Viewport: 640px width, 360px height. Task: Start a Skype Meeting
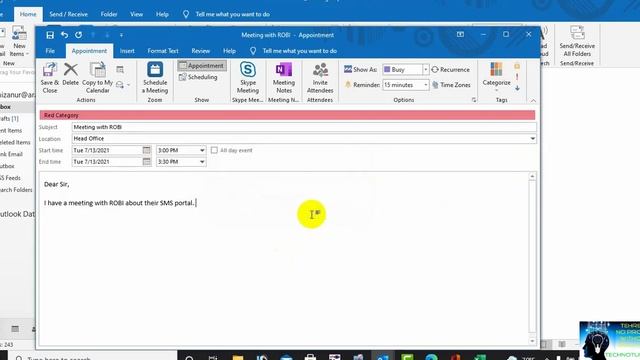point(248,78)
